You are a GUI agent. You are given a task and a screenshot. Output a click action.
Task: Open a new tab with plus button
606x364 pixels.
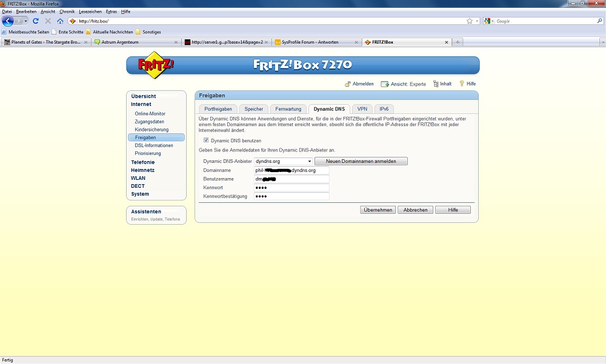[458, 42]
